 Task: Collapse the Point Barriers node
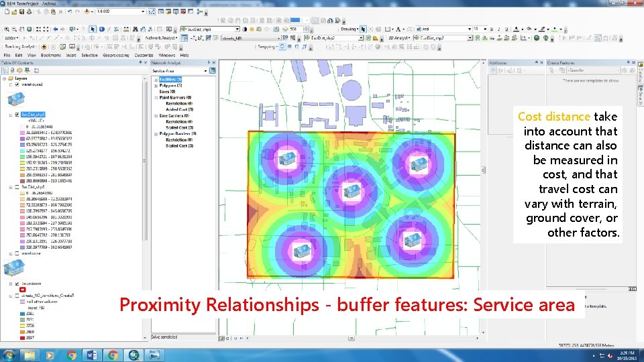[x=156, y=98]
